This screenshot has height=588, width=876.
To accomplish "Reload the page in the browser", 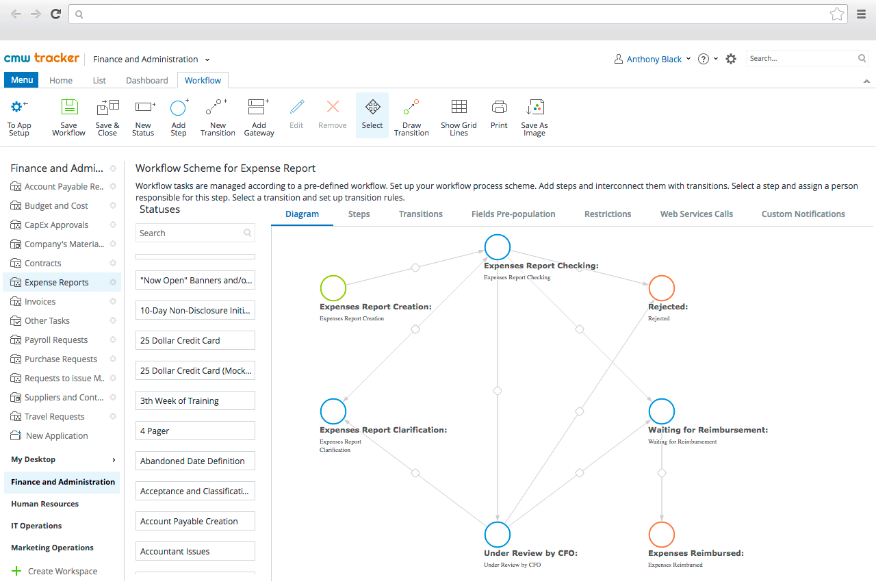I will [x=56, y=14].
